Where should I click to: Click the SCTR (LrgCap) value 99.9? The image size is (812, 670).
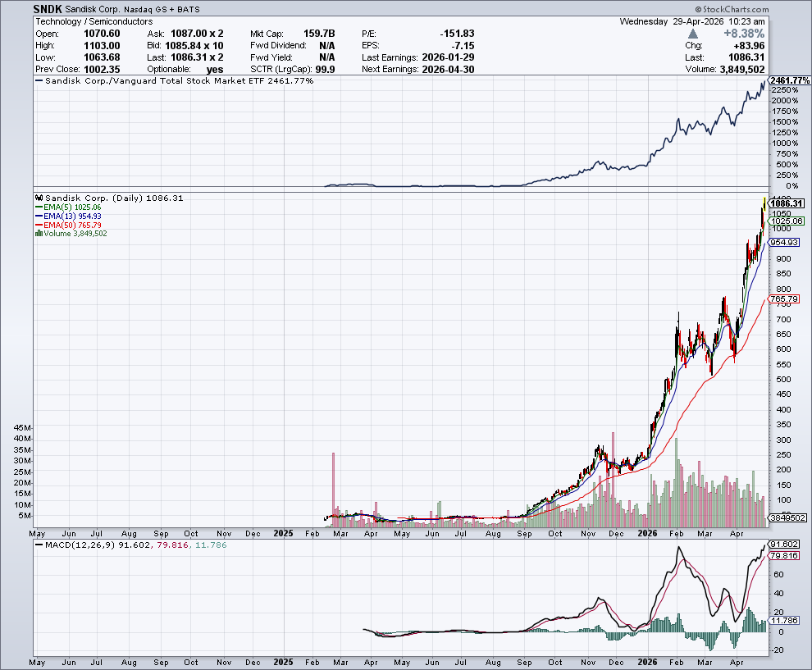click(326, 70)
